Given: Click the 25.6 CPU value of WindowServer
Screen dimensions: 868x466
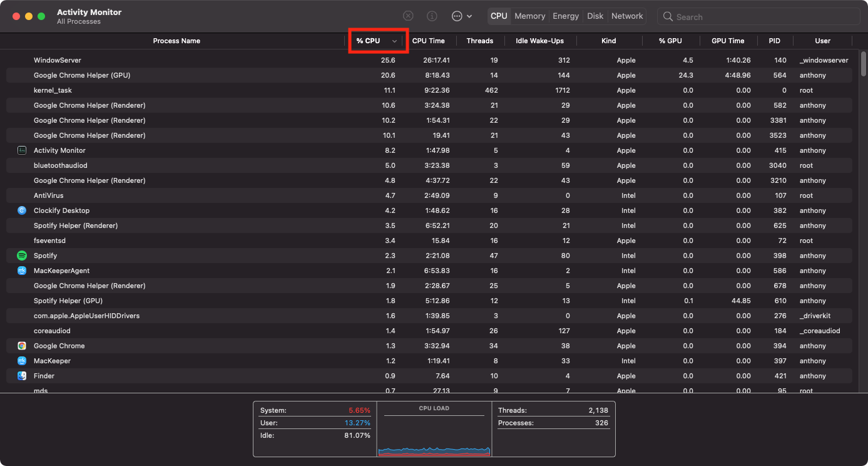Looking at the screenshot, I should click(388, 60).
